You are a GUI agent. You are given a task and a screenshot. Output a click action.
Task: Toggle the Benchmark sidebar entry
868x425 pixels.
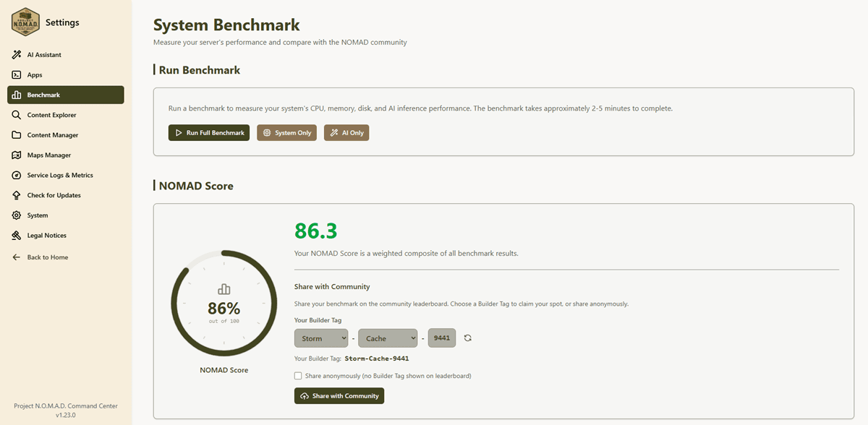click(x=65, y=94)
